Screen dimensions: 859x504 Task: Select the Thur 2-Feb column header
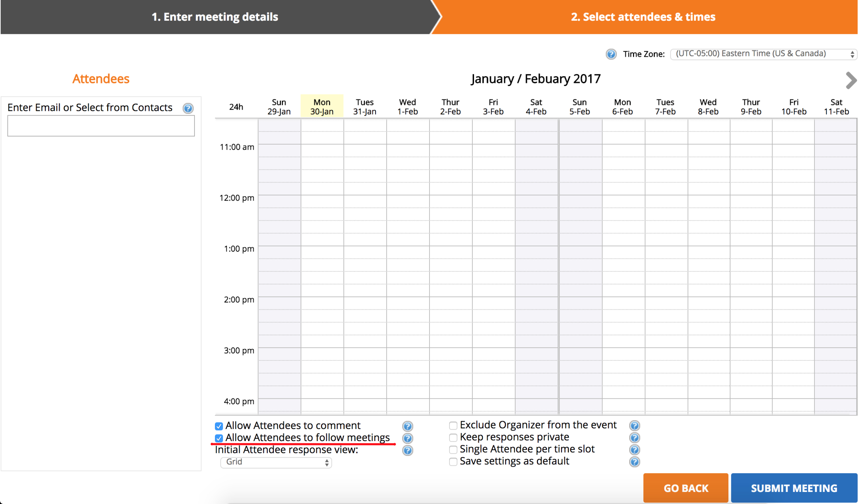tap(451, 106)
